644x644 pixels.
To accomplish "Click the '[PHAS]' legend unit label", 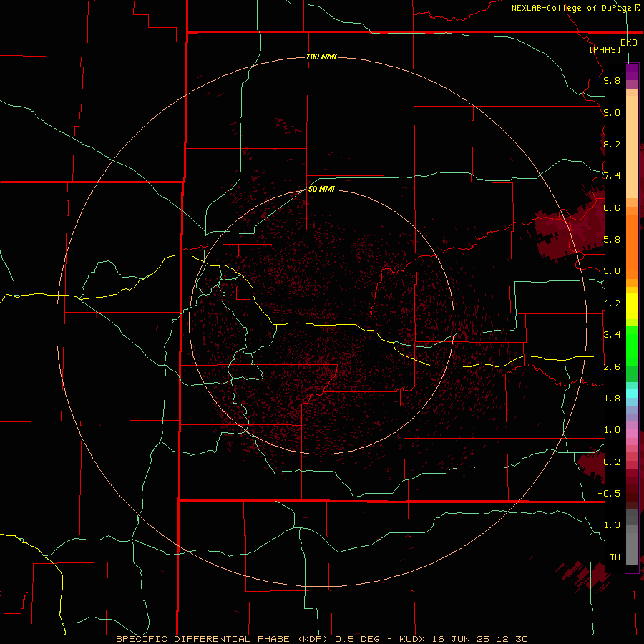I will click(x=605, y=49).
